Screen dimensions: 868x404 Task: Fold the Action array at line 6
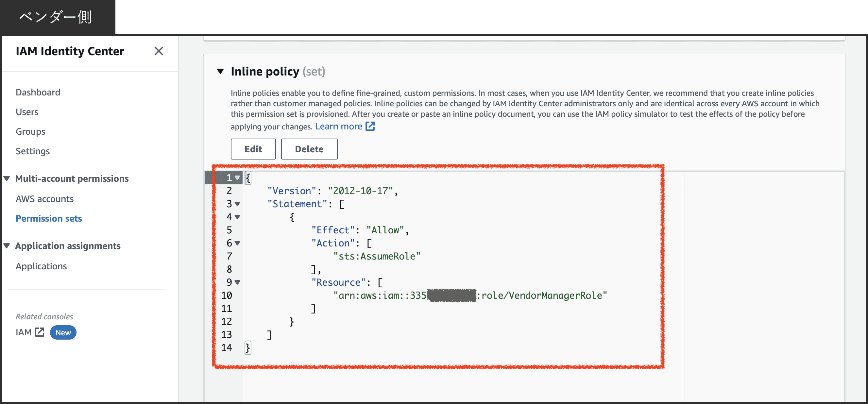[x=238, y=243]
